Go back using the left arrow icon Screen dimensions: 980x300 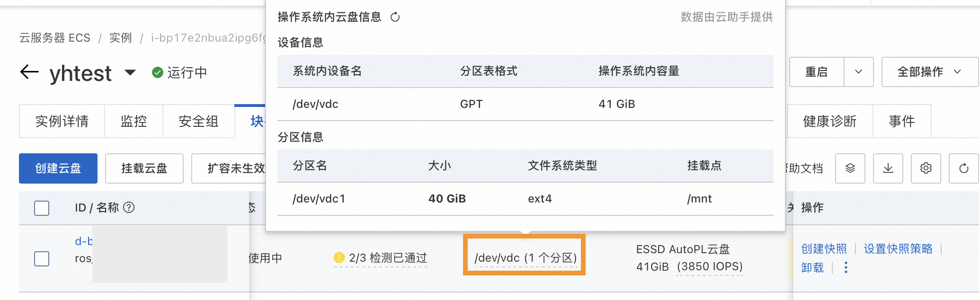[29, 72]
